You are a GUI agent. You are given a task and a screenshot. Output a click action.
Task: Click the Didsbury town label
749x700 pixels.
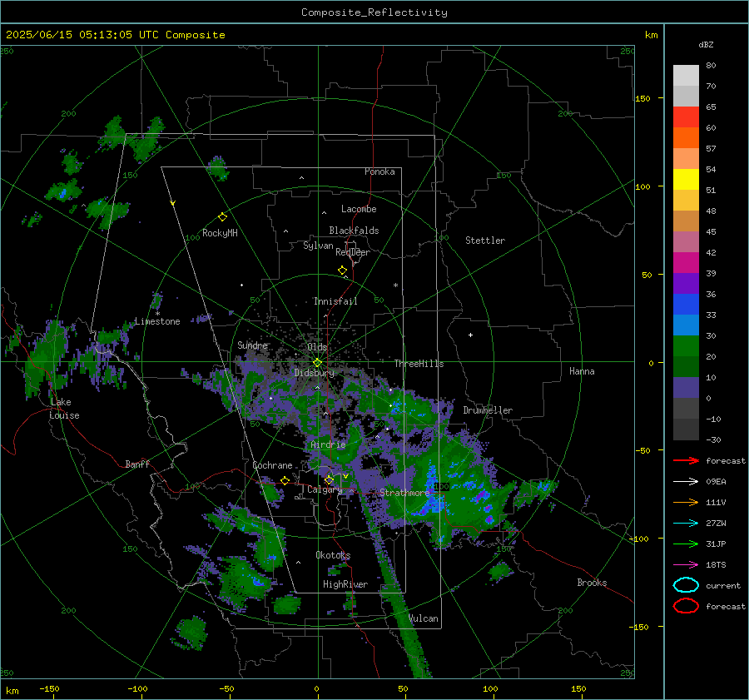click(314, 373)
